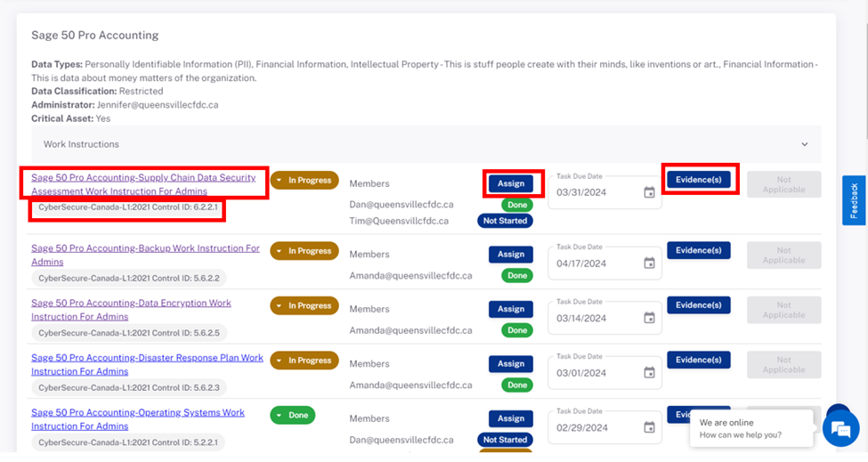The width and height of the screenshot is (868, 462).
Task: Click Done badge for Amanda in Backup row
Action: (517, 276)
